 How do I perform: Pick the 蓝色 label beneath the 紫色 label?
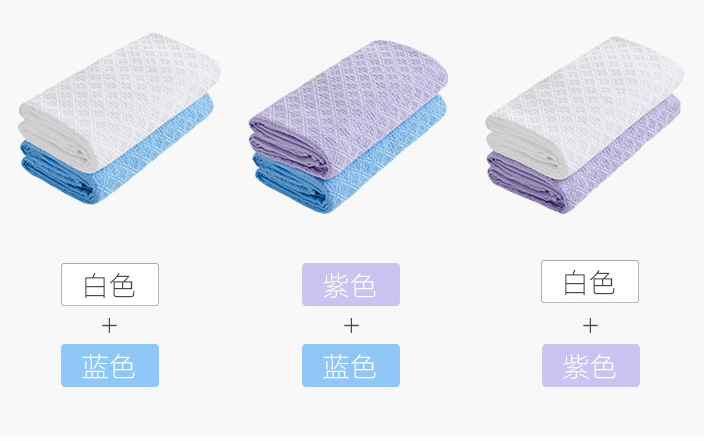coord(351,365)
